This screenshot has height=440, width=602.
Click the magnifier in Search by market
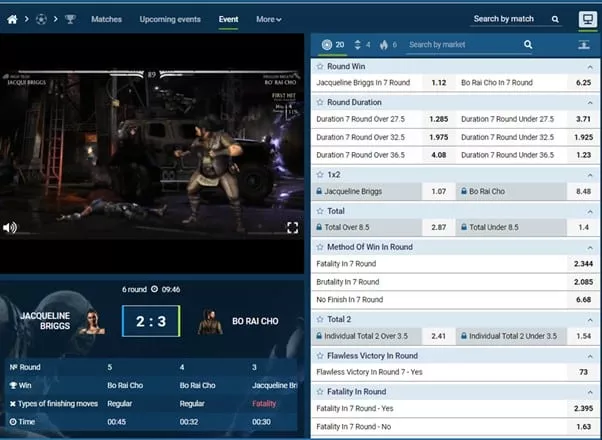pyautogui.click(x=528, y=45)
